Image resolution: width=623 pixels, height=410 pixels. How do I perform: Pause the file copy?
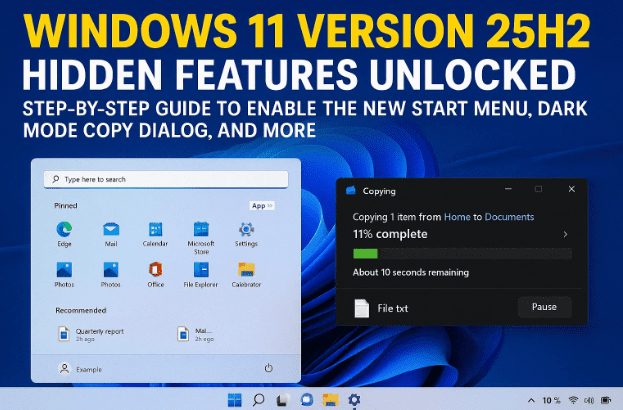544,307
